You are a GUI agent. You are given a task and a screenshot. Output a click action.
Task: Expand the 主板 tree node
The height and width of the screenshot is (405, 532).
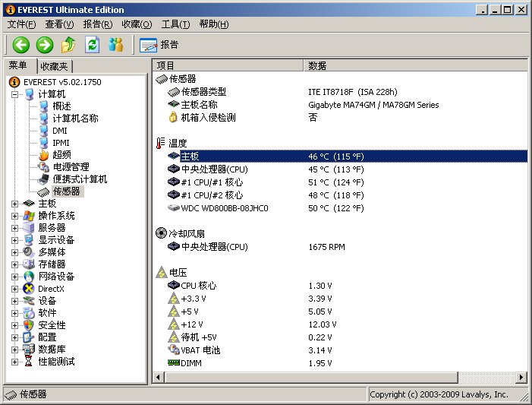[14, 204]
